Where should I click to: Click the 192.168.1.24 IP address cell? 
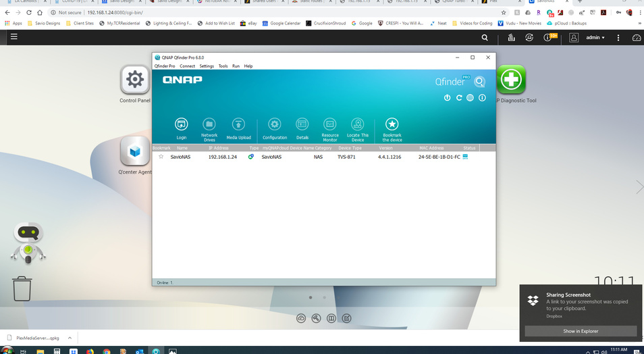click(x=223, y=157)
